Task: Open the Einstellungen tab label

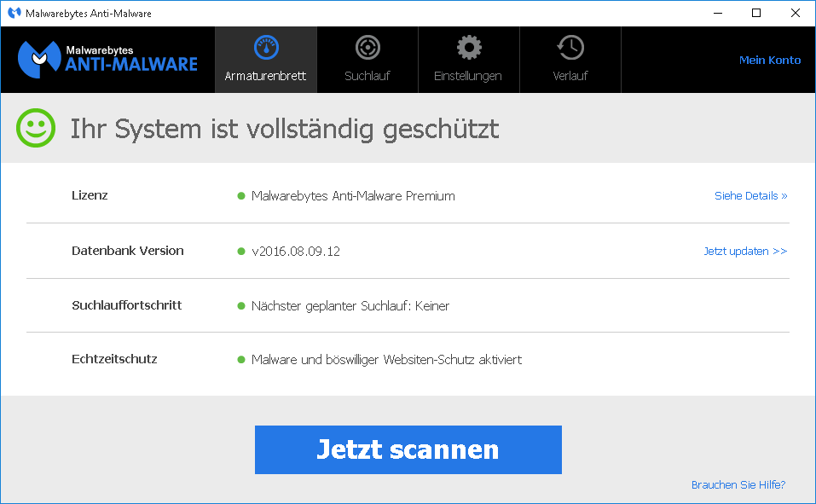Action: (x=468, y=76)
